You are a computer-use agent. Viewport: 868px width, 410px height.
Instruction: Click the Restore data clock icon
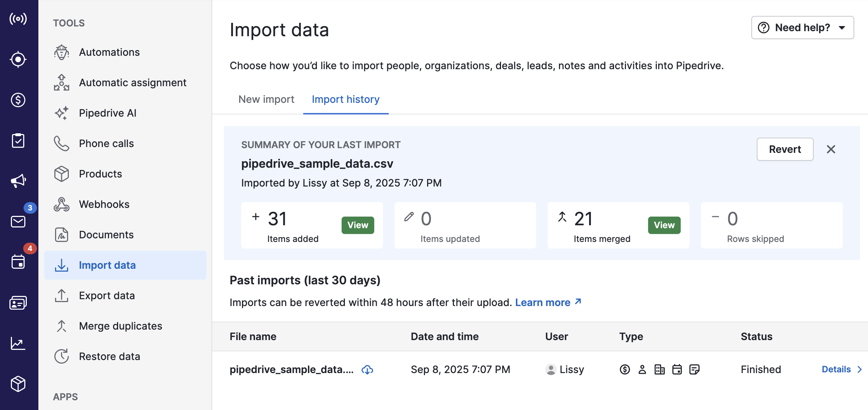pyautogui.click(x=62, y=356)
